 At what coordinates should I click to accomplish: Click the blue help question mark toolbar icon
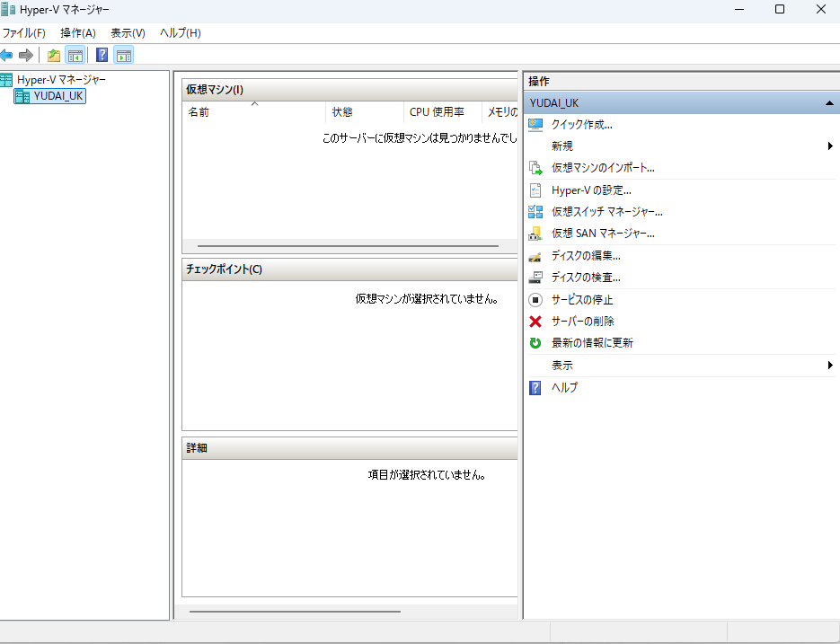(102, 54)
